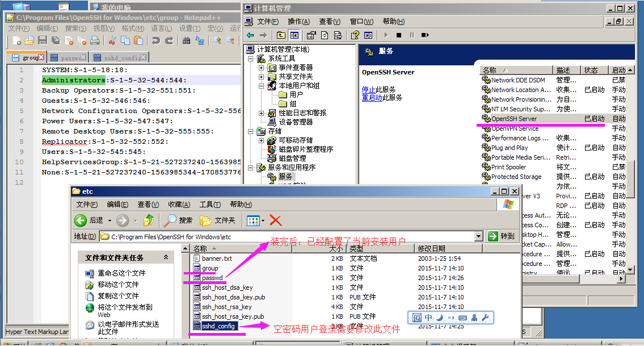Go back in Computer Management toolbar

pos(250,35)
